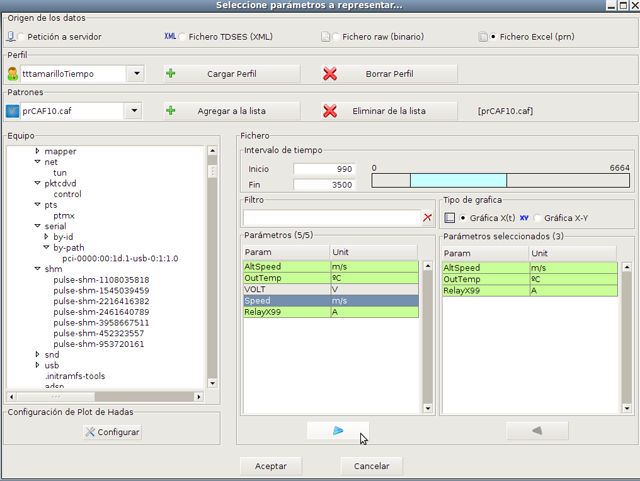
Task: Collapse the serial tree node
Action: (38, 226)
